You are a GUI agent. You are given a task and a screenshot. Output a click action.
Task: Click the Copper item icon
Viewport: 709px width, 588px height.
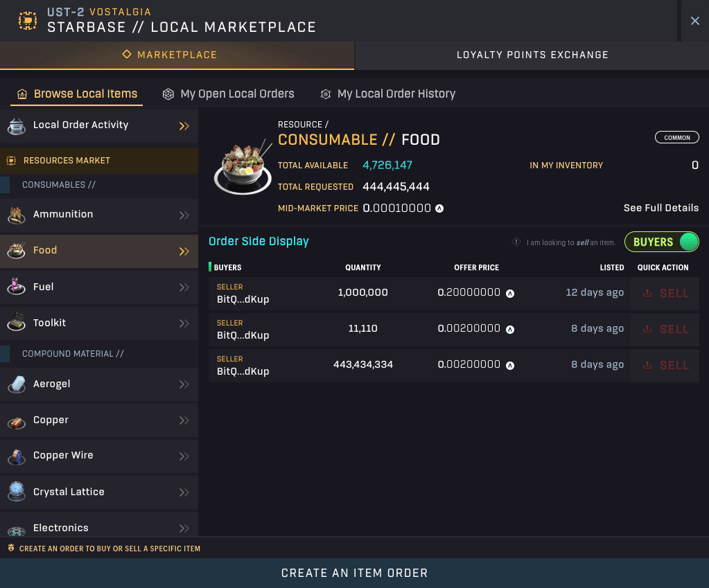pos(17,422)
